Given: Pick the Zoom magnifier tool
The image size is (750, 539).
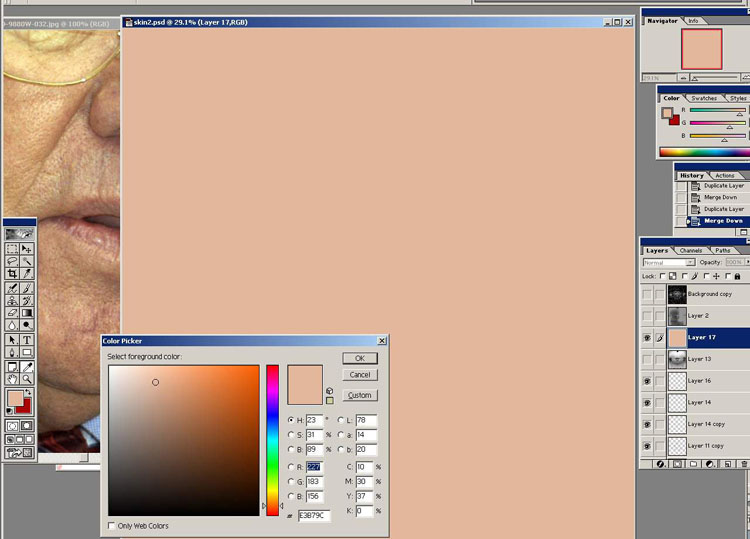Looking at the screenshot, I should [x=26, y=378].
